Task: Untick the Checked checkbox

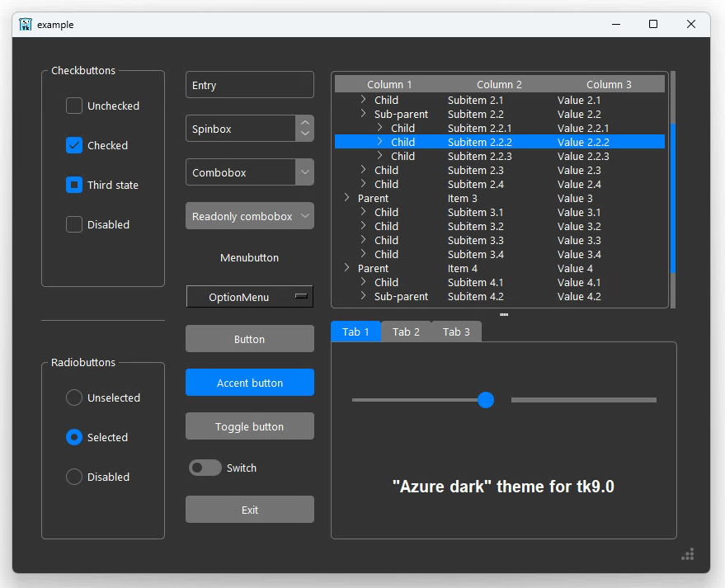Action: [x=74, y=145]
